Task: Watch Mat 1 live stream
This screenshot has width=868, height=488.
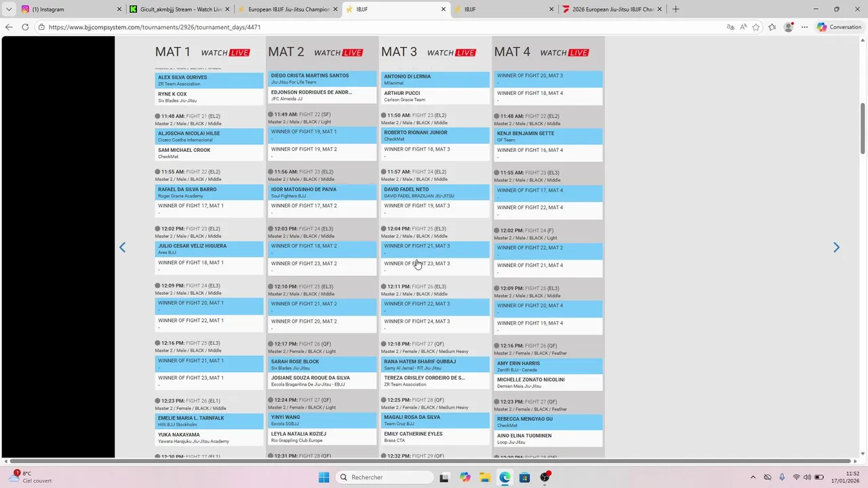Action: tap(225, 52)
